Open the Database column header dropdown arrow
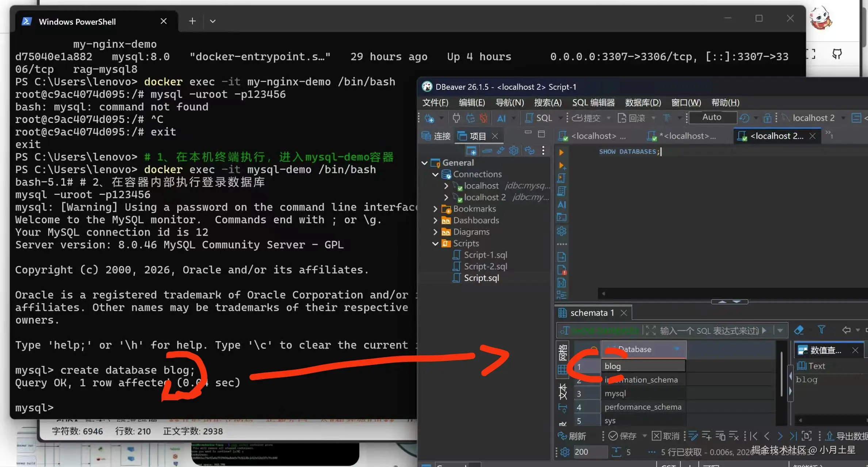 (x=677, y=349)
